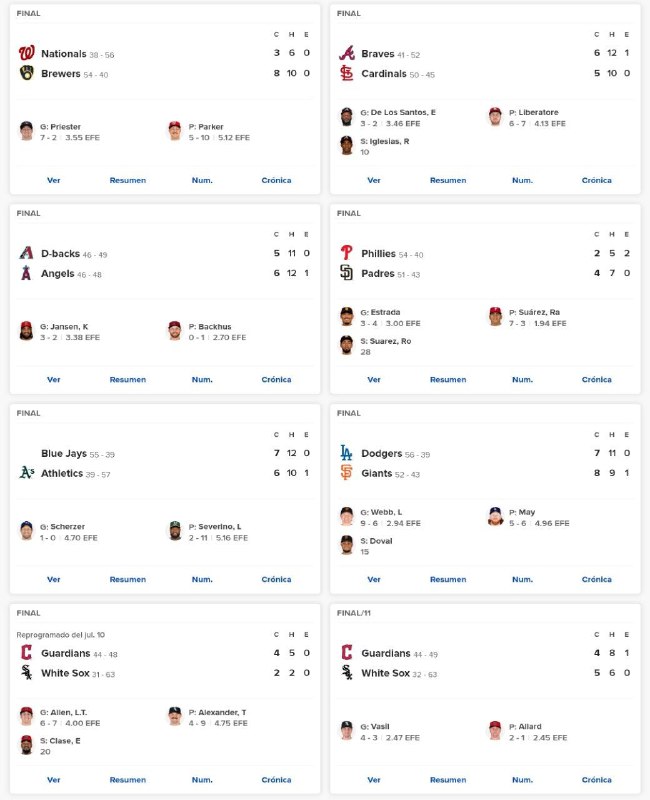Open Num. for Guardians 4-2 game

(202, 780)
